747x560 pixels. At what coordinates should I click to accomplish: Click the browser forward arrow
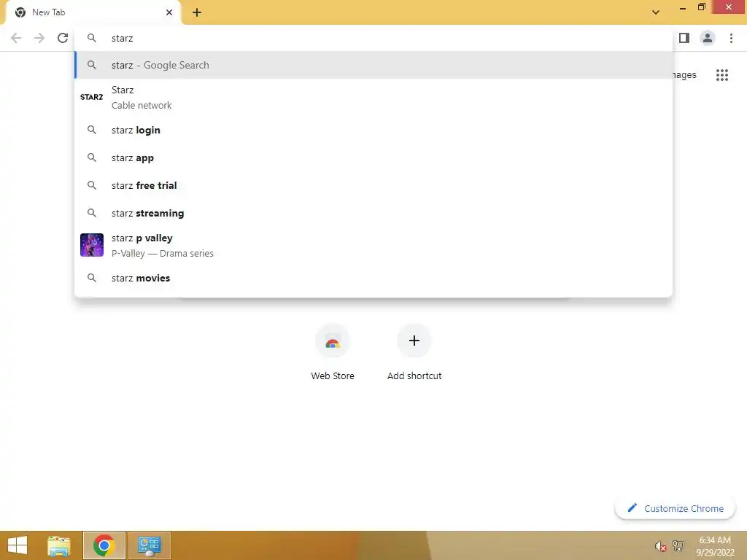click(39, 38)
